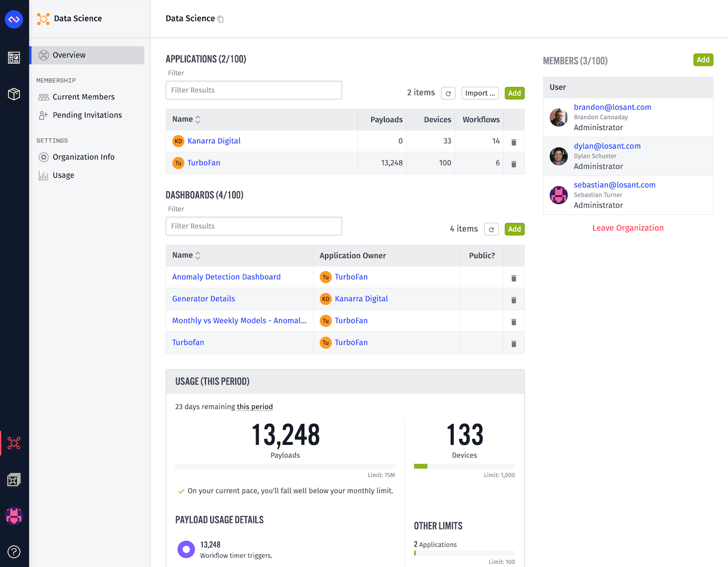Click the Losant logo icon in the left rail
Image resolution: width=728 pixels, height=567 pixels.
coord(14,20)
